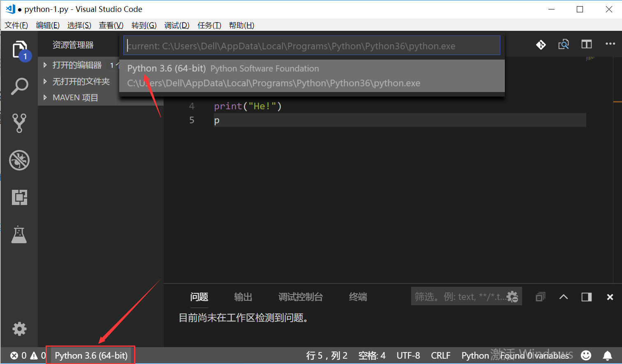The width and height of the screenshot is (622, 364).
Task: Open Search Editor icon in title bar
Action: 564,44
